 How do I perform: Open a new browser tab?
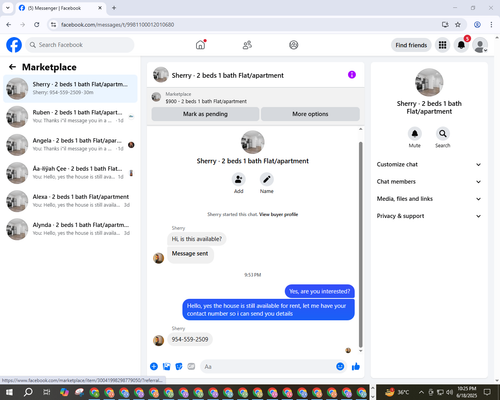(x=114, y=8)
